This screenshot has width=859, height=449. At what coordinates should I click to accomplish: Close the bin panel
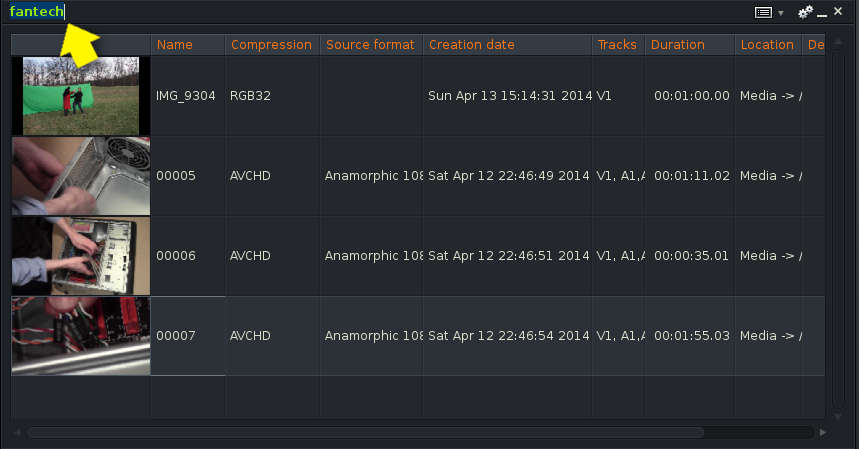[838, 12]
